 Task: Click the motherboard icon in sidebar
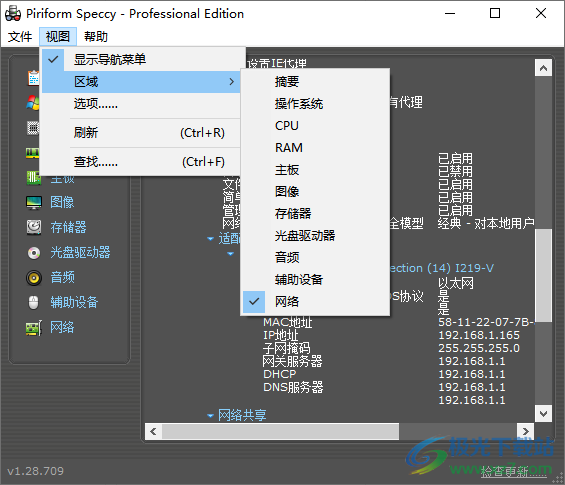click(x=34, y=178)
